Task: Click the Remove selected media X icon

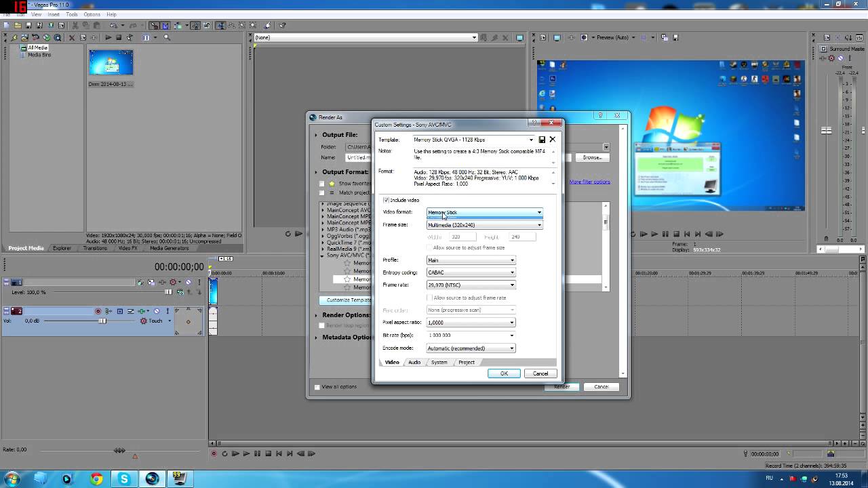Action: [x=72, y=37]
